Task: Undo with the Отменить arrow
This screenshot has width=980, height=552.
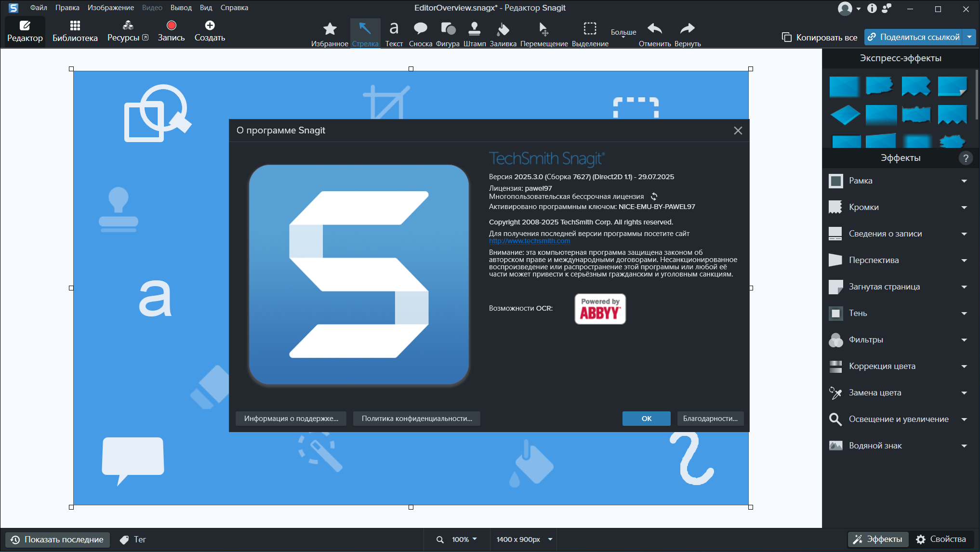Action: [655, 33]
